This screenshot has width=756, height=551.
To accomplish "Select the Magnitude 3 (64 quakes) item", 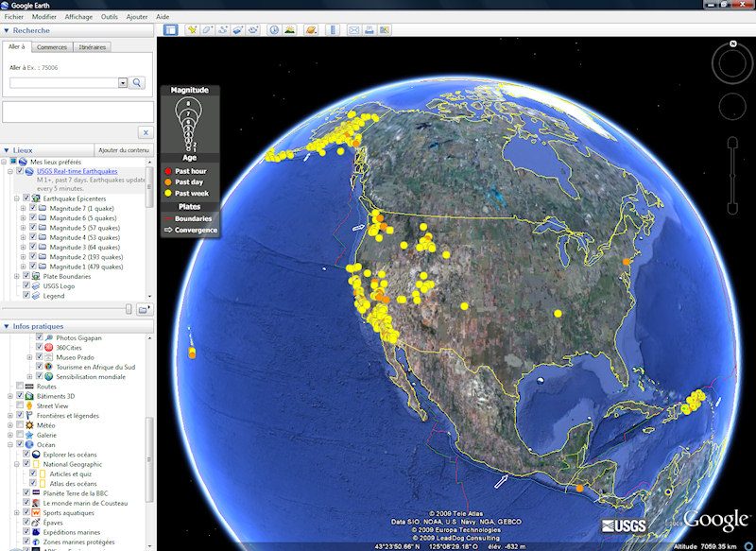I will click(x=85, y=248).
